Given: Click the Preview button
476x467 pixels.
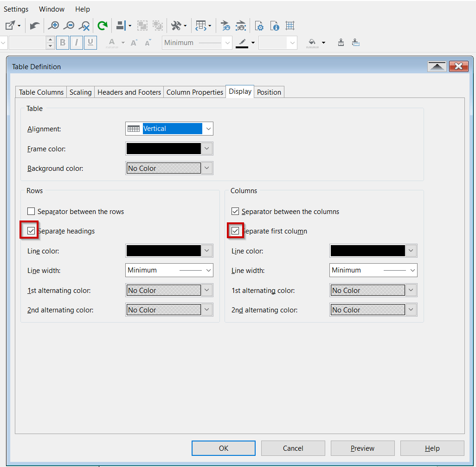Looking at the screenshot, I should pyautogui.click(x=362, y=448).
